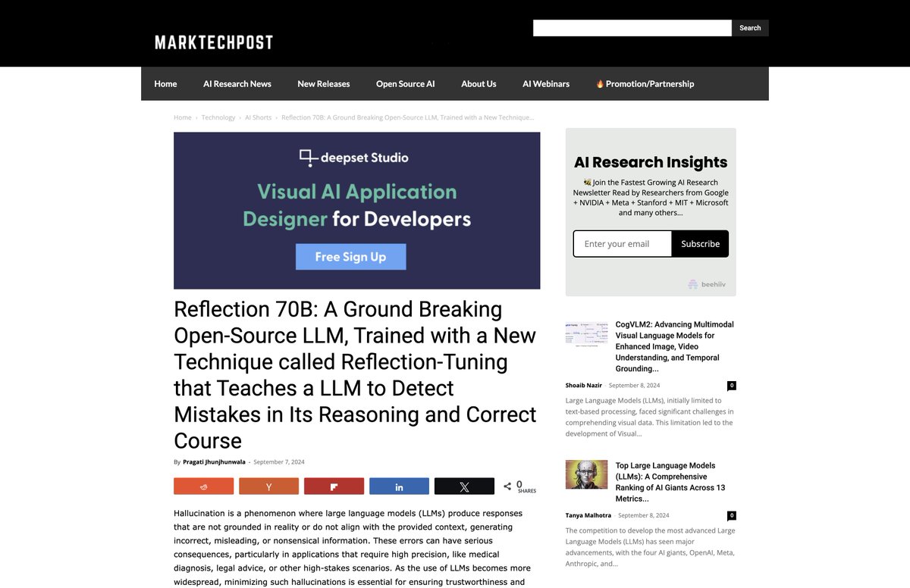This screenshot has height=588, width=910.
Task: Click the beehiiv logo
Action: [707, 284]
